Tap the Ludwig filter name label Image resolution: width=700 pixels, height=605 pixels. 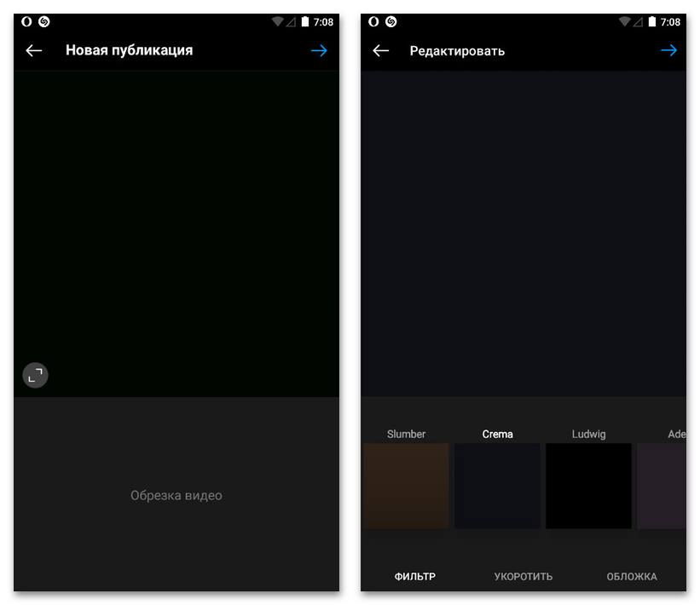coord(588,435)
